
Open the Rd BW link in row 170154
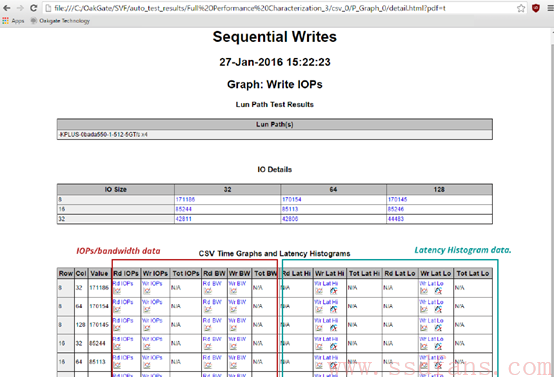pyautogui.click(x=212, y=302)
